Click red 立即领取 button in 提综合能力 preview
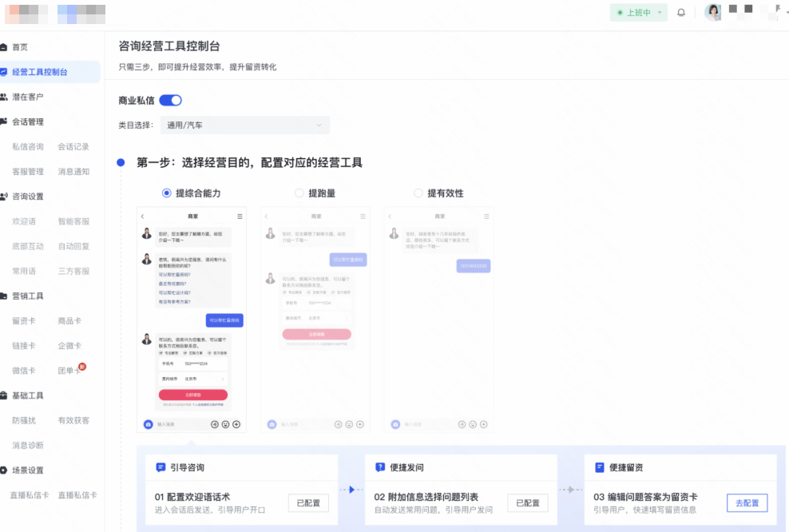Image resolution: width=789 pixels, height=532 pixels. click(x=193, y=395)
